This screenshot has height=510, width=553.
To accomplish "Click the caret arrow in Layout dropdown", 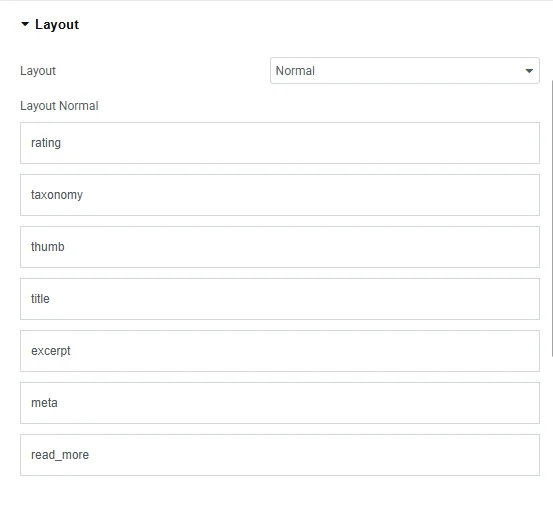I will click(529, 71).
